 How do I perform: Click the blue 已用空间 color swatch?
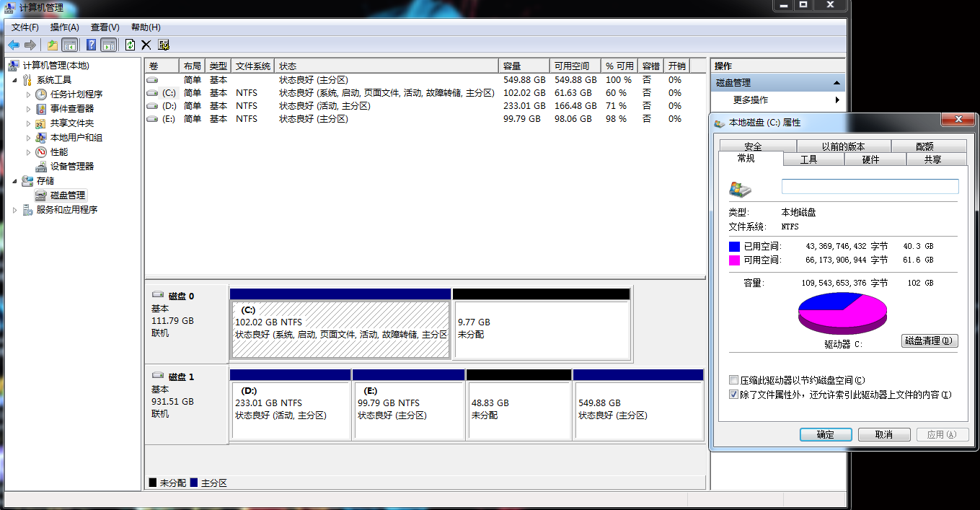[734, 246]
